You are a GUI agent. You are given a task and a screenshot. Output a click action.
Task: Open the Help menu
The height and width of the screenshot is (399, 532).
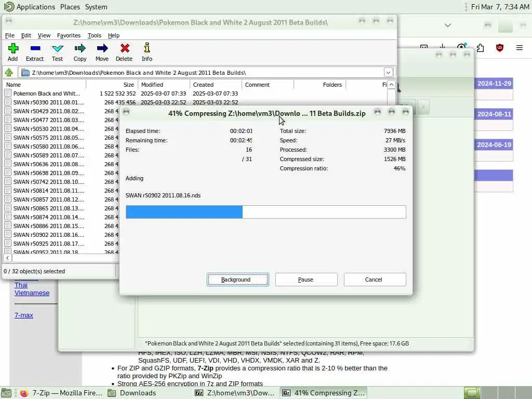114,35
